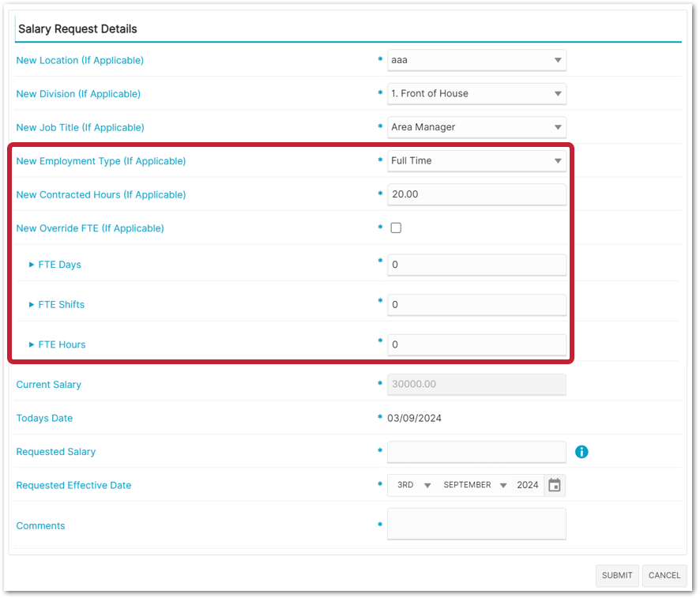Open the New Employment Type dropdown
Image resolution: width=700 pixels, height=598 pixels.
(x=476, y=160)
